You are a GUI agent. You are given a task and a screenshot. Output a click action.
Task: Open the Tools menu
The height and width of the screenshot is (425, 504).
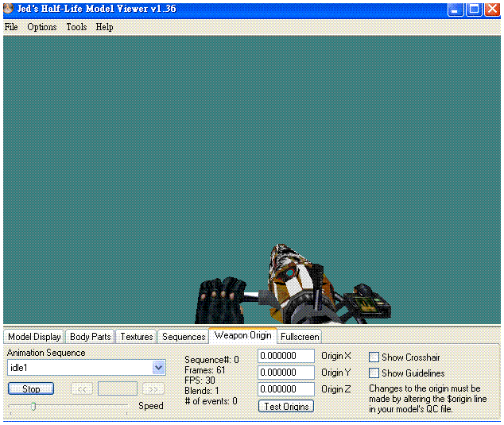click(x=76, y=27)
